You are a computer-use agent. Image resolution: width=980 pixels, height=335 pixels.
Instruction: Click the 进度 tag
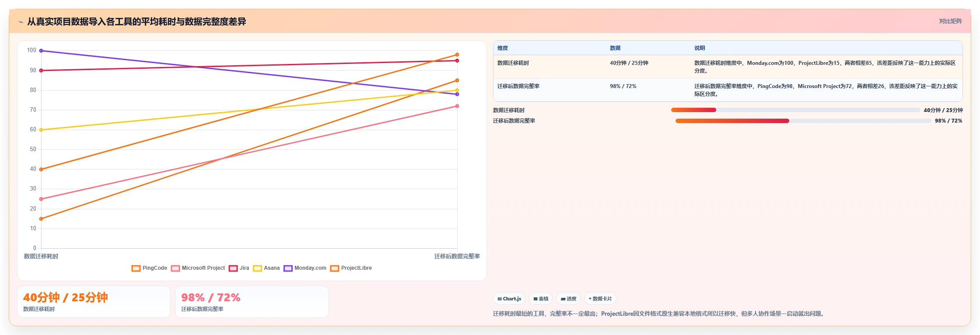[568, 299]
